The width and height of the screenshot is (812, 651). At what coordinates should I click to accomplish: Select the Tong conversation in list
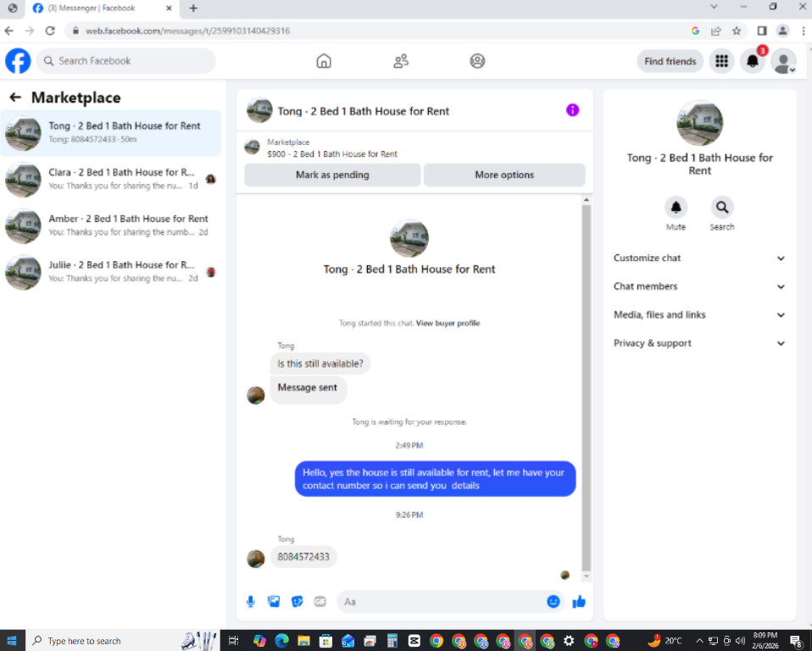point(110,132)
